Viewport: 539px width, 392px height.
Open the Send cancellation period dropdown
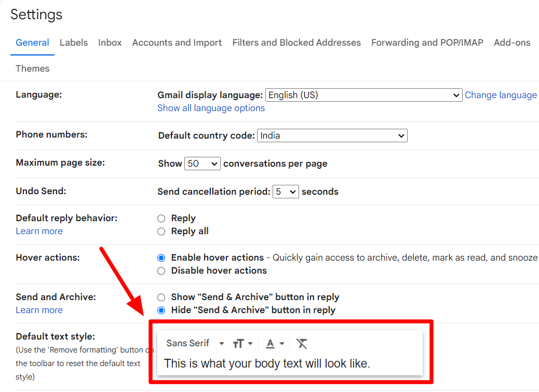[285, 192]
